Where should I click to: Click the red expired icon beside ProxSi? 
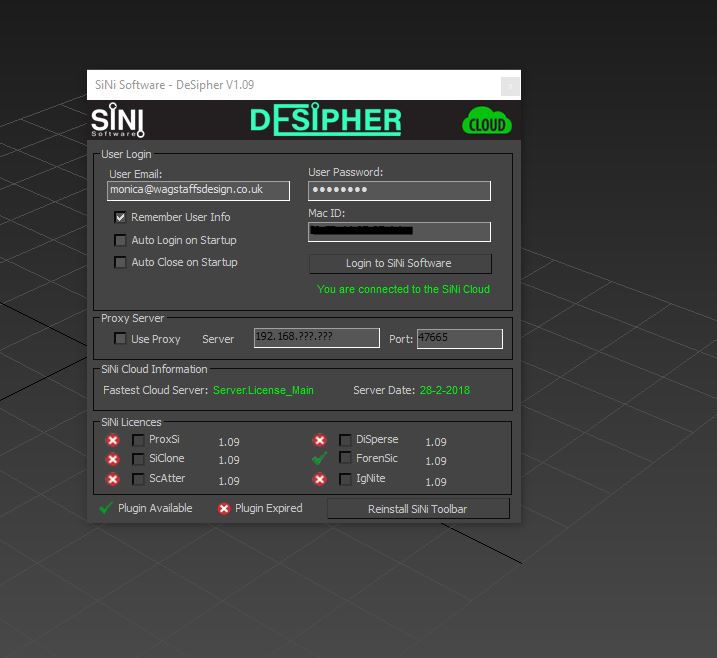(112, 440)
